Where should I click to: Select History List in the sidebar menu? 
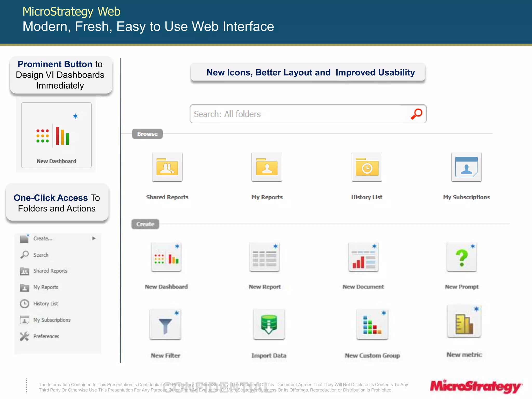coord(46,304)
